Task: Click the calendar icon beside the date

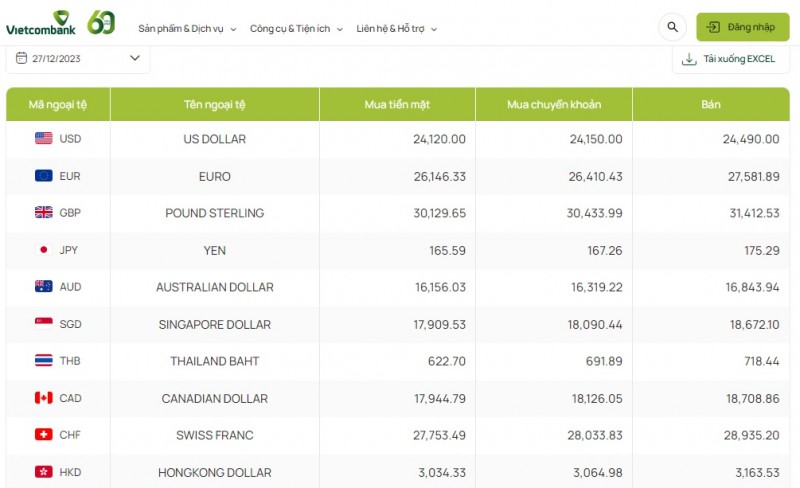Action: tap(21, 58)
